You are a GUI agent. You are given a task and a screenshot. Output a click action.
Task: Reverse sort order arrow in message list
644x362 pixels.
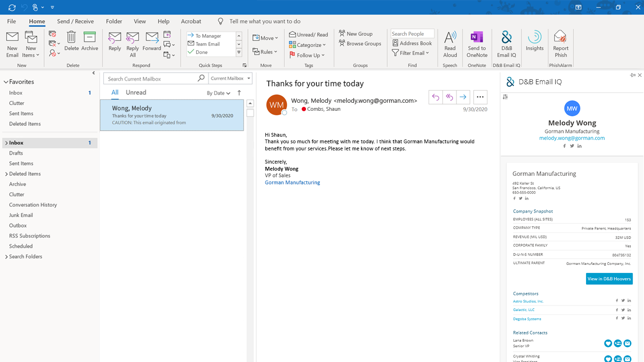pos(239,93)
